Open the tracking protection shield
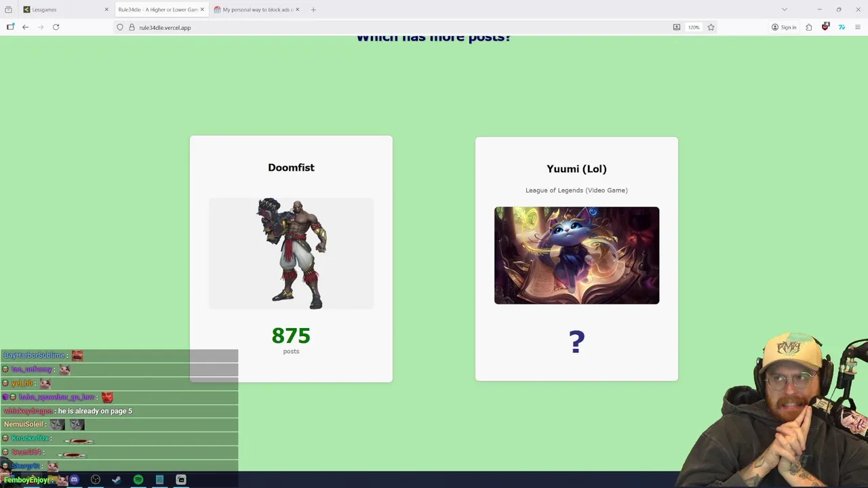 pyautogui.click(x=120, y=27)
